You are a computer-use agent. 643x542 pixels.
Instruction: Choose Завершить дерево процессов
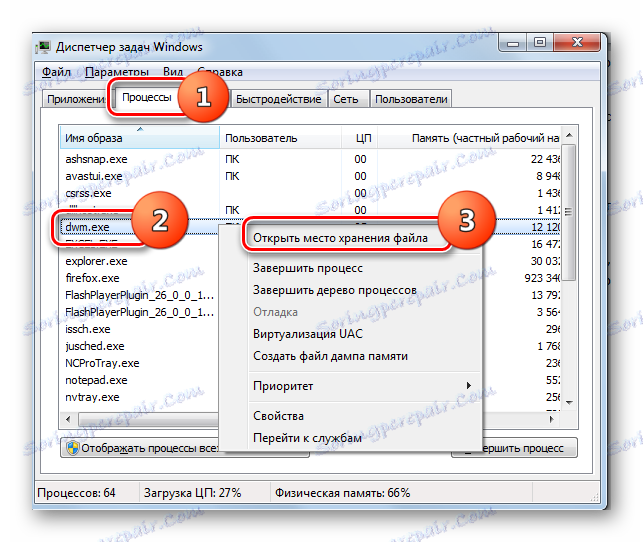pyautogui.click(x=335, y=290)
